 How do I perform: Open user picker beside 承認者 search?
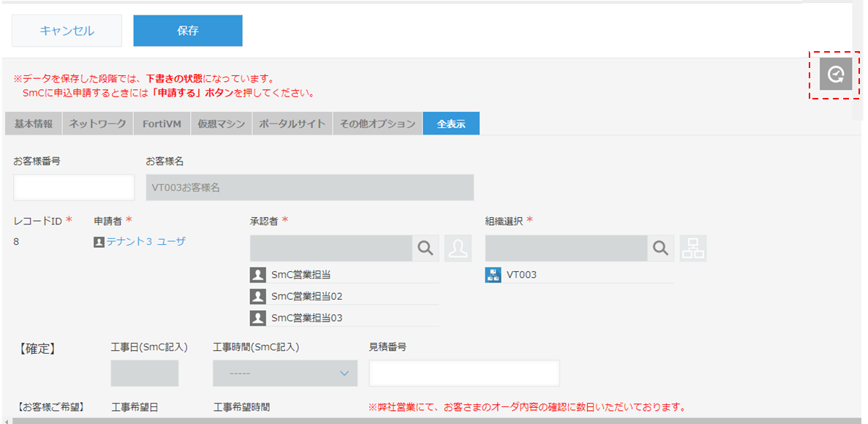[x=458, y=248]
